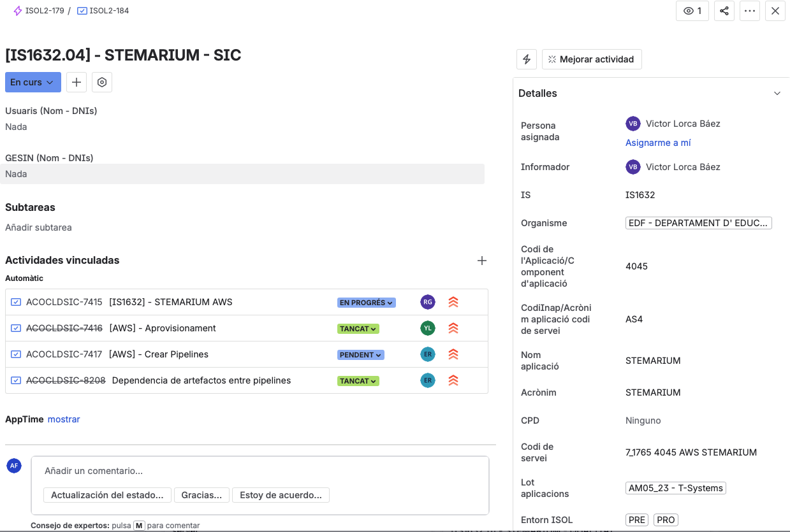
Task: Click Asignarme a mí link
Action: 658,143
